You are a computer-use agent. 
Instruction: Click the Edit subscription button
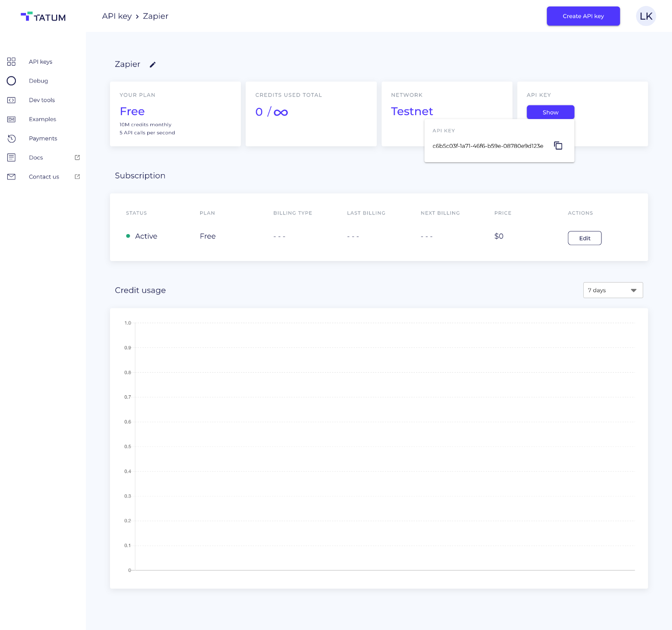(x=585, y=238)
